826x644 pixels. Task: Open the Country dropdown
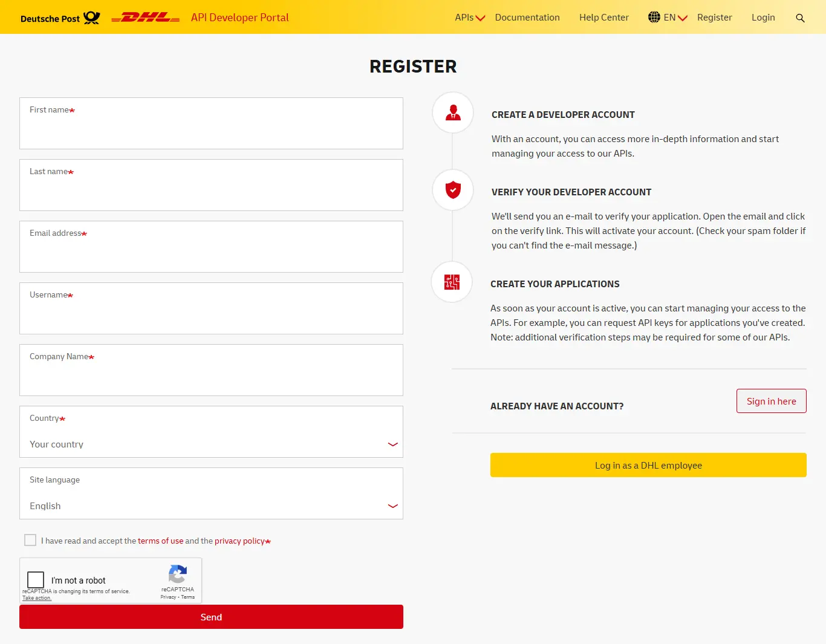(x=211, y=432)
